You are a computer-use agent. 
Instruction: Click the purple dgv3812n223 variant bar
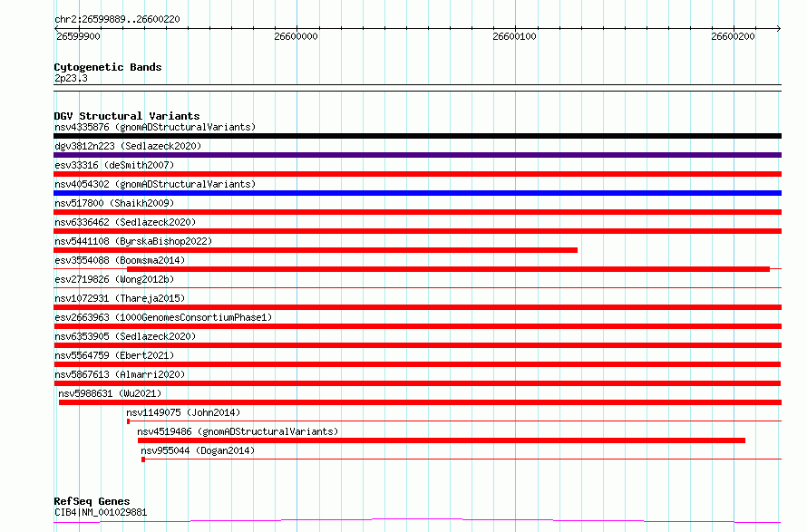(417, 155)
